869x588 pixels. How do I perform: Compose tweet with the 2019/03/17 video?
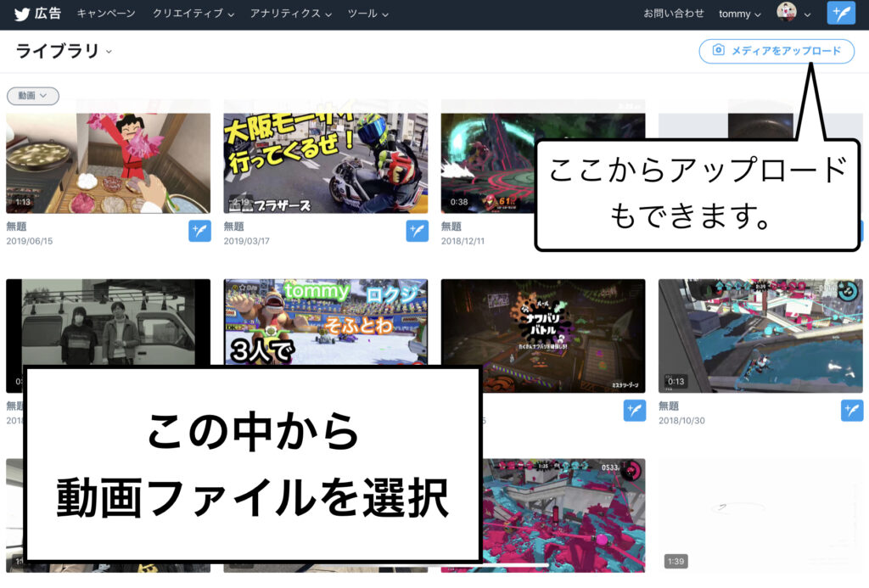[417, 231]
